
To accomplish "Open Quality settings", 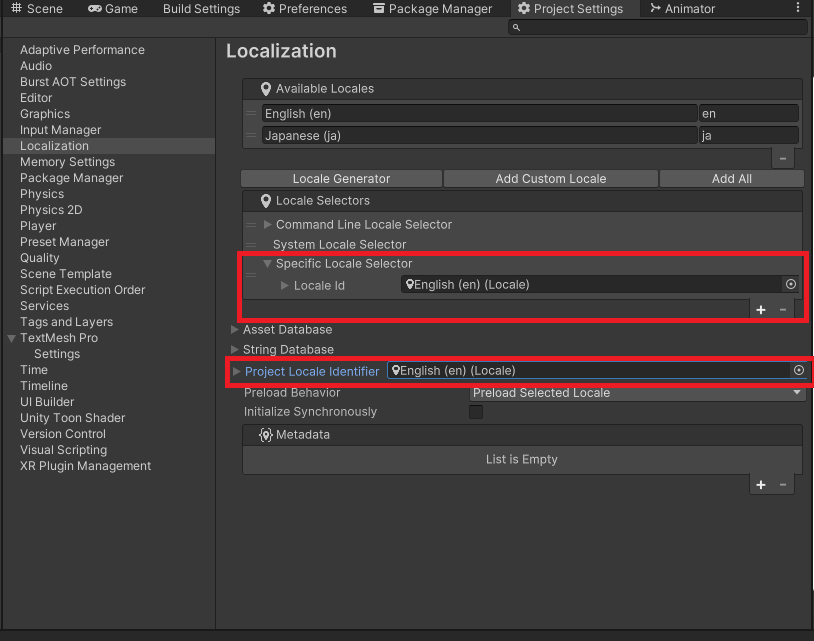I will coord(39,258).
